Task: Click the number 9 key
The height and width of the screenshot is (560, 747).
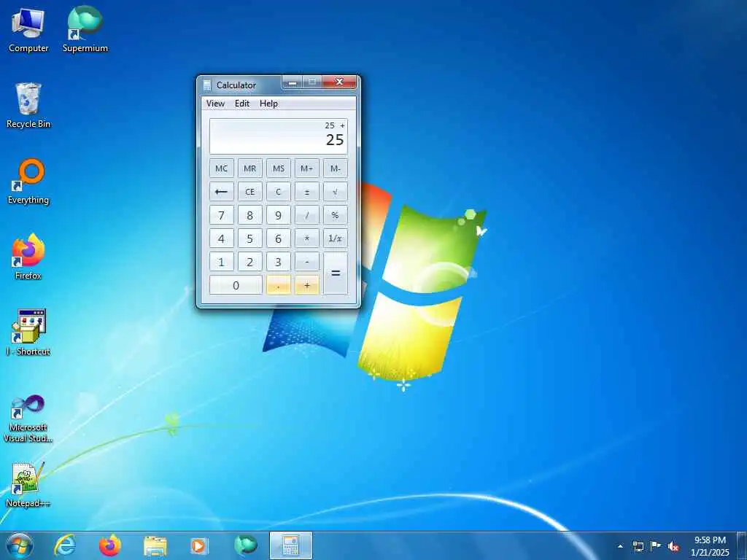Action: pyautogui.click(x=279, y=215)
